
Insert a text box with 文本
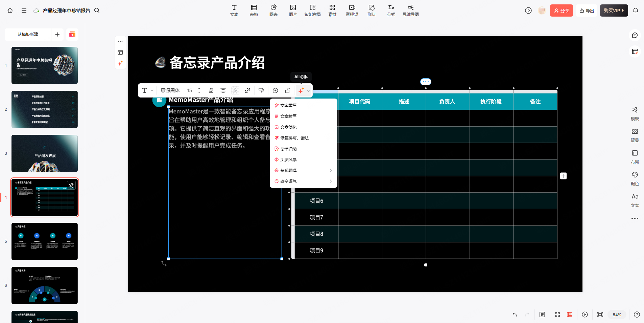234,10
